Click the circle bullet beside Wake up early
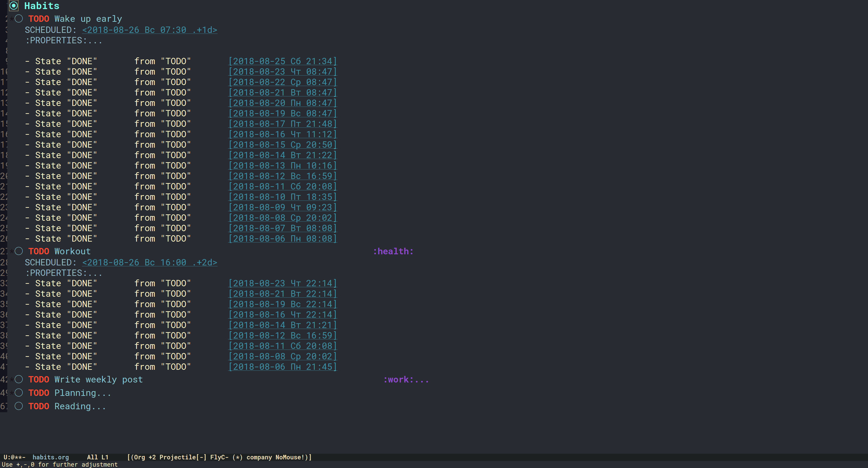The width and height of the screenshot is (868, 468). (x=19, y=19)
